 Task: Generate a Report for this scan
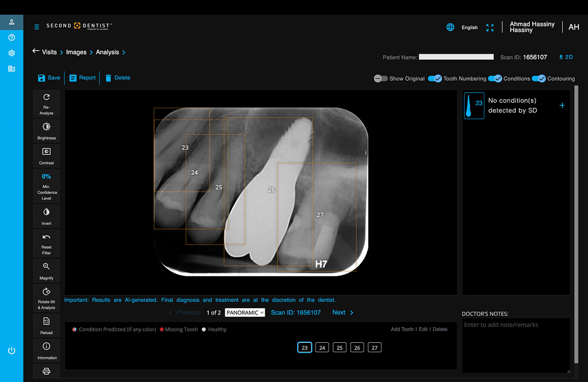82,77
